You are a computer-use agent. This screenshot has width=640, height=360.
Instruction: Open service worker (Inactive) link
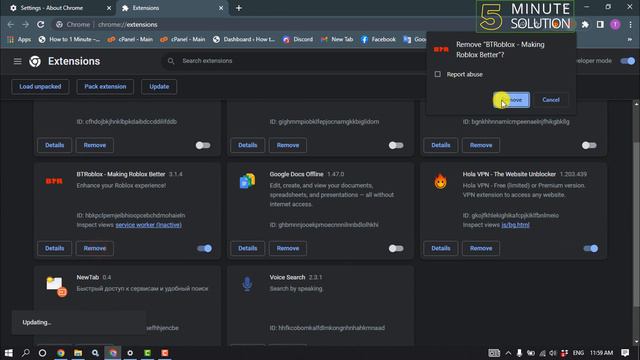[149, 225]
